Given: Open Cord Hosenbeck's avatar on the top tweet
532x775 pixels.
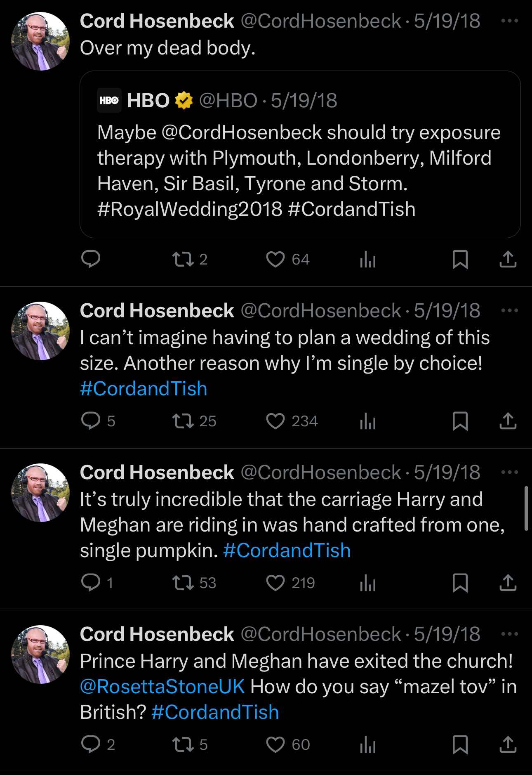Looking at the screenshot, I should 40,41.
